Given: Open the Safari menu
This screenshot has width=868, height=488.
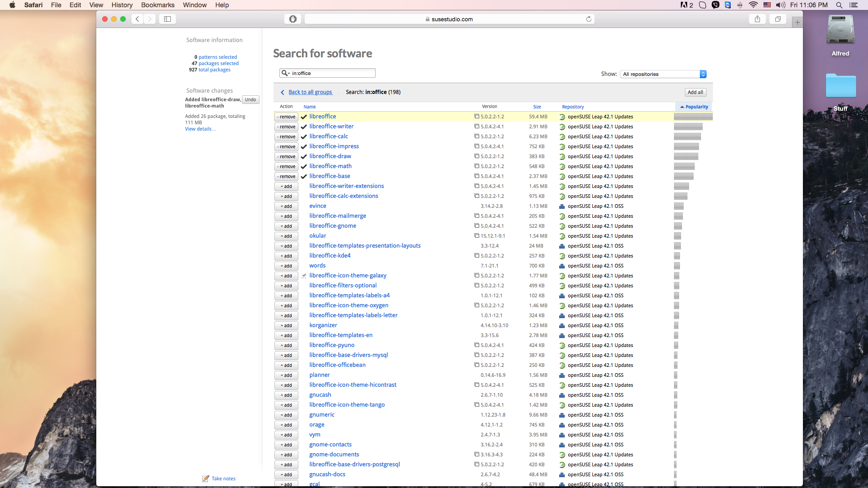Looking at the screenshot, I should [x=33, y=5].
